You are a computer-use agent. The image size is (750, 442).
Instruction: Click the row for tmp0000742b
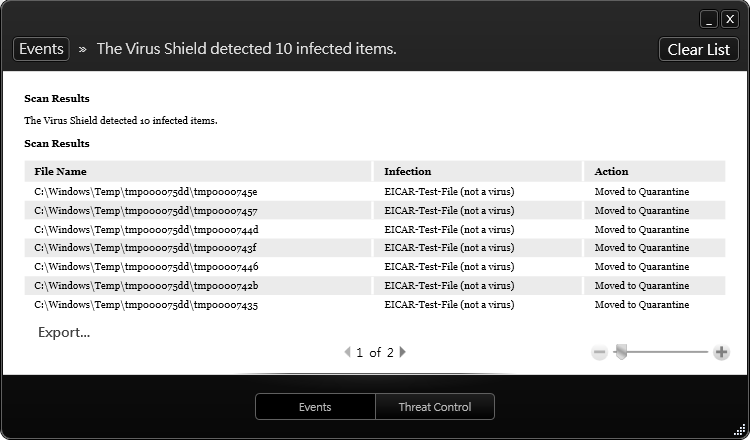pyautogui.click(x=146, y=286)
